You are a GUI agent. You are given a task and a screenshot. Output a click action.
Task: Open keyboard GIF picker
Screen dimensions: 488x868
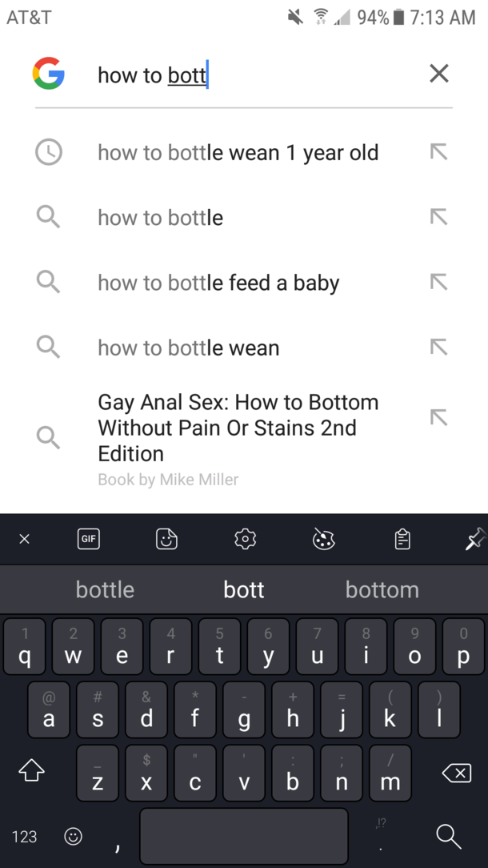[x=89, y=540]
